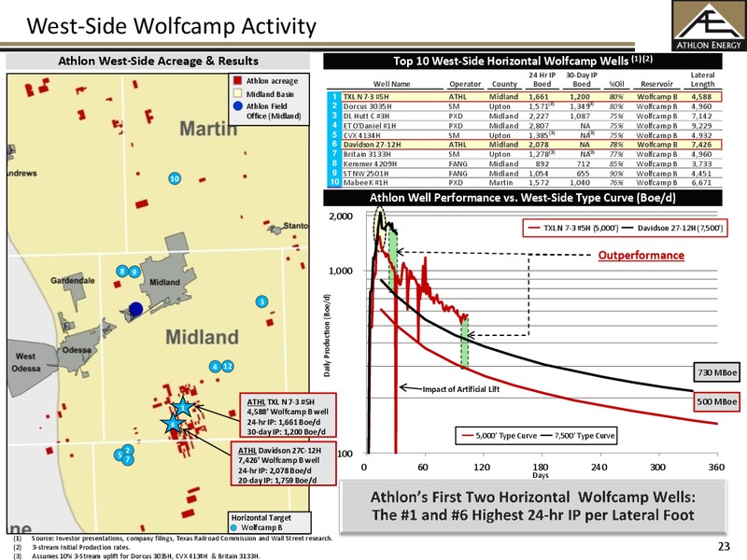Click the Davidson 27-12H row in table

tap(525, 145)
